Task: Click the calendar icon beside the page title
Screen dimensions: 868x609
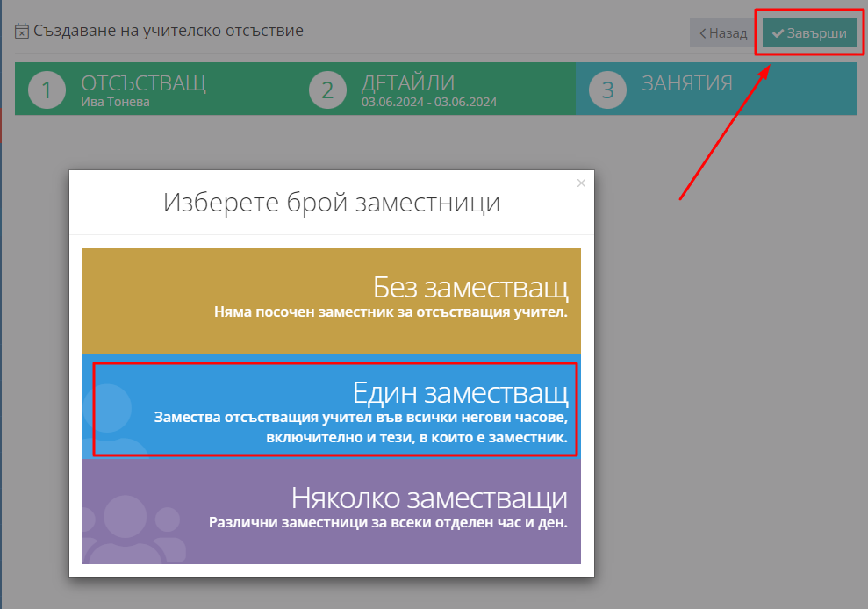Action: click(x=22, y=32)
